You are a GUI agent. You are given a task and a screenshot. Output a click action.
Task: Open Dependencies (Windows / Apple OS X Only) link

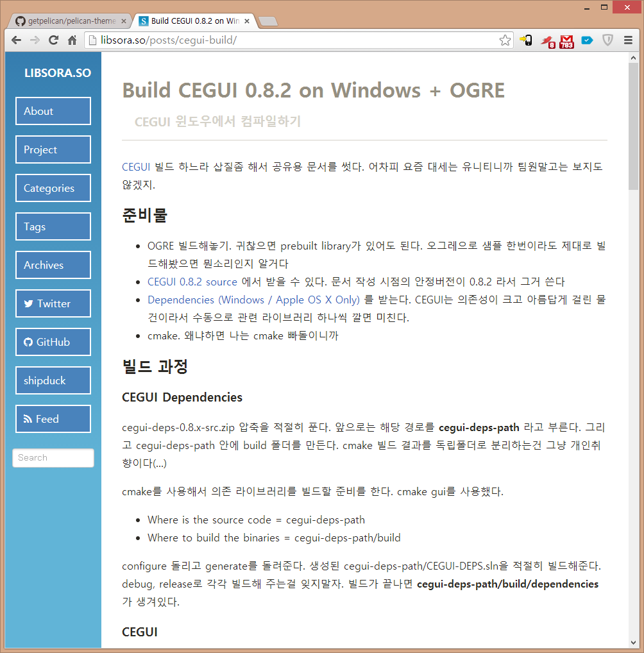[x=253, y=300]
